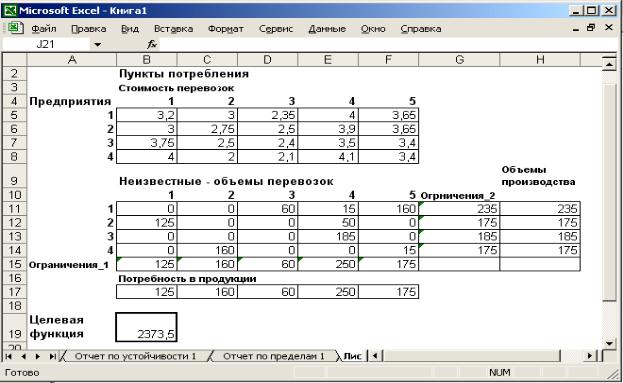This screenshot has width=623, height=383.
Task: Click the Неизвестные - объемы перевозок heading
Action: (226, 182)
